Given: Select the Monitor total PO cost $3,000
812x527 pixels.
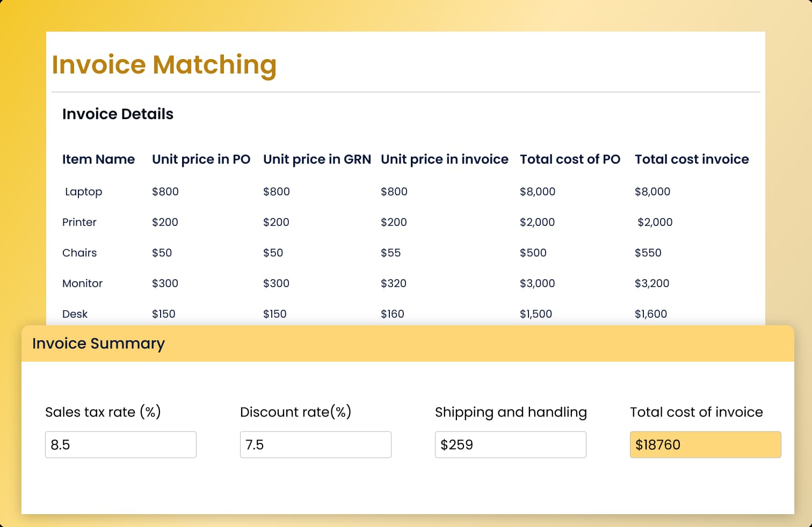Looking at the screenshot, I should tap(537, 283).
